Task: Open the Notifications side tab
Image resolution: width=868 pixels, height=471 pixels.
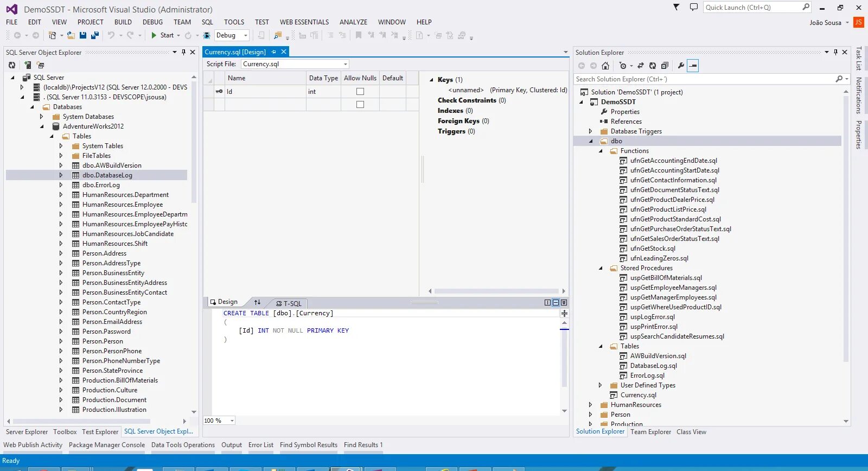Action: point(859,96)
